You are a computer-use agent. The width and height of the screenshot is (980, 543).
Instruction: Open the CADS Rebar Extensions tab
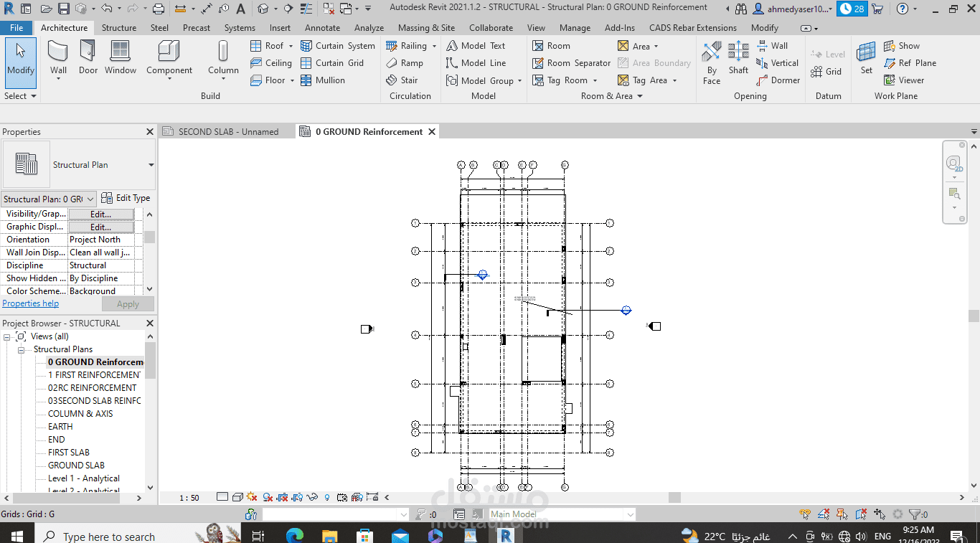(x=692, y=28)
